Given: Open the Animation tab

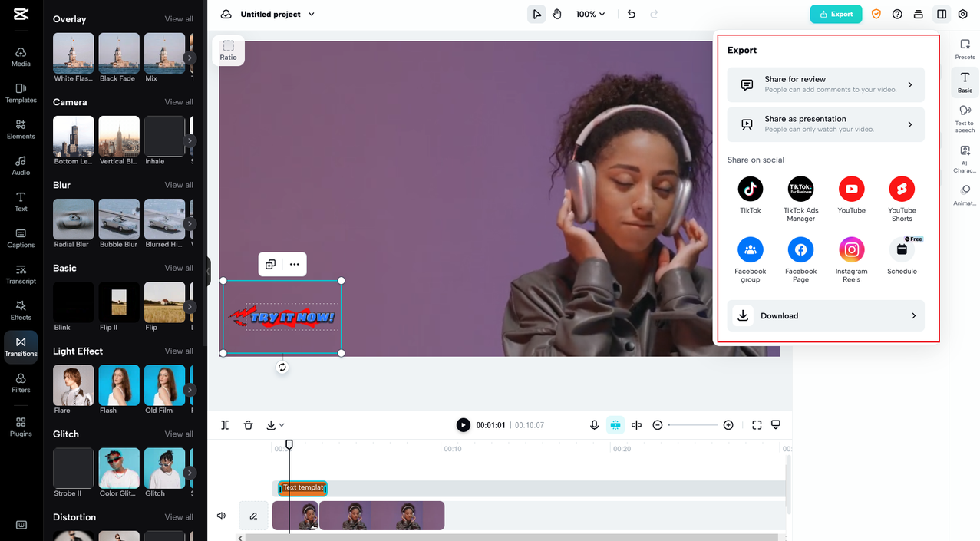Looking at the screenshot, I should 965,195.
